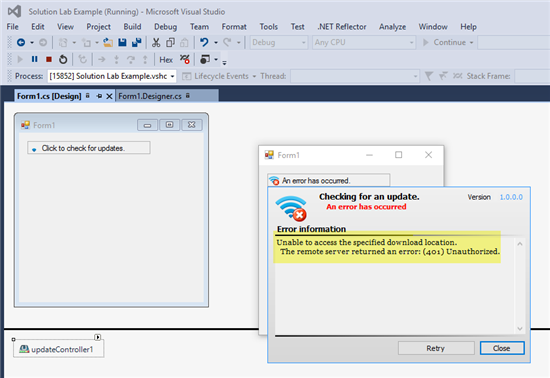Toggle Hex display mode
Viewport: 550px width, 378px height.
pos(166,60)
